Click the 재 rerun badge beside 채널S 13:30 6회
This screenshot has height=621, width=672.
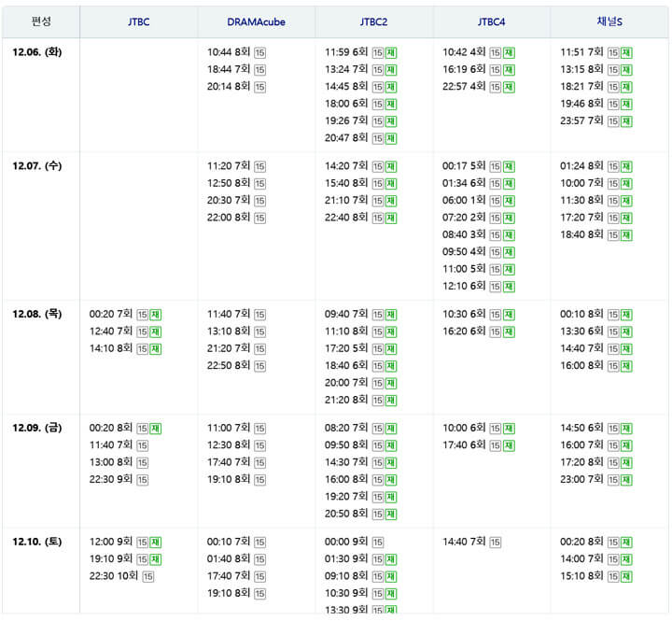pos(626,332)
